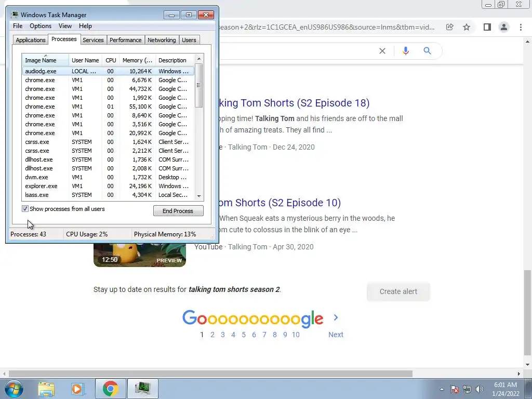The height and width of the screenshot is (399, 532).
Task: Click Chrome's horizontal scroll right arrow
Action: point(518,374)
